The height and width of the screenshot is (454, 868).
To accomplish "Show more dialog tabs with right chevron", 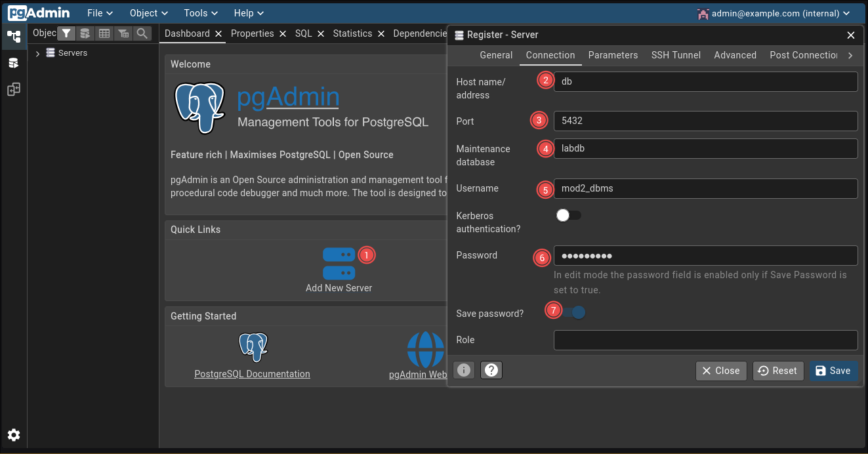I will [x=850, y=56].
